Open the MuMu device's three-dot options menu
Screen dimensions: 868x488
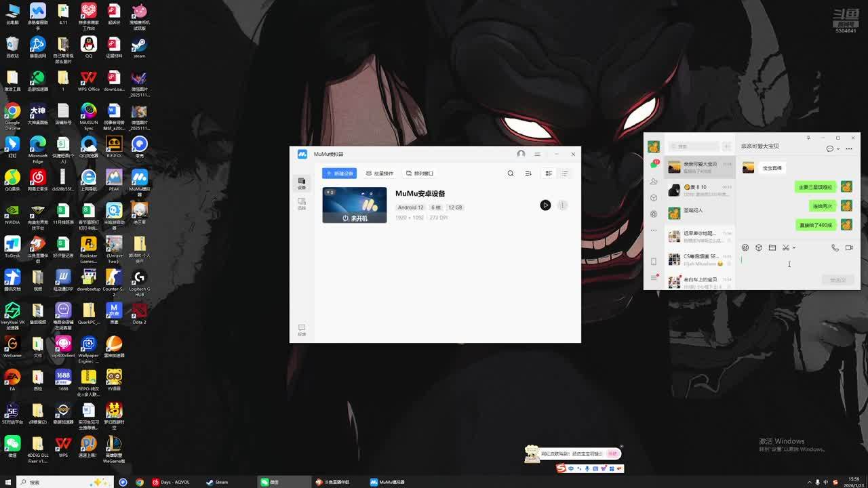(x=562, y=205)
